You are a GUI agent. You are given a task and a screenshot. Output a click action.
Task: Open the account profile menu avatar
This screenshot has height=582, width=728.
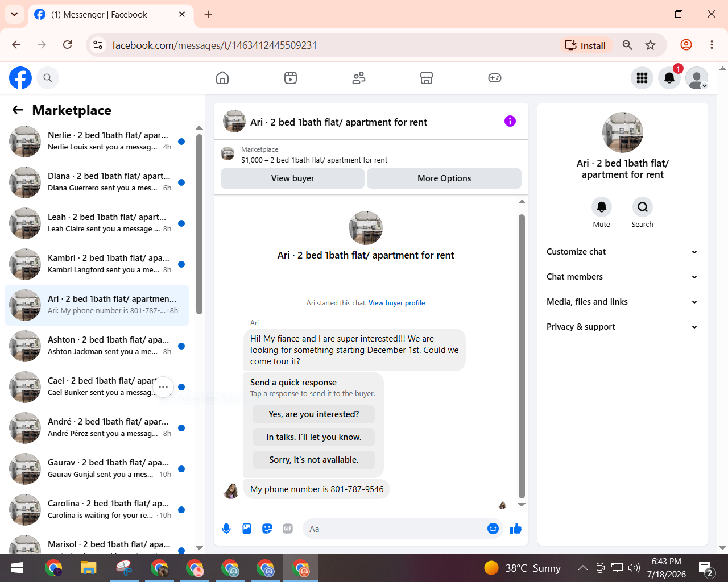(x=697, y=78)
